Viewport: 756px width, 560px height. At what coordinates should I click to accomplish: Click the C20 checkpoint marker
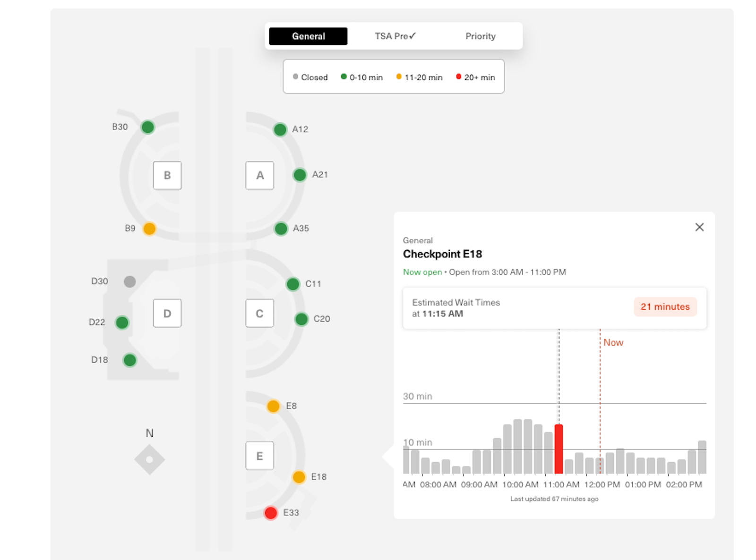301,319
